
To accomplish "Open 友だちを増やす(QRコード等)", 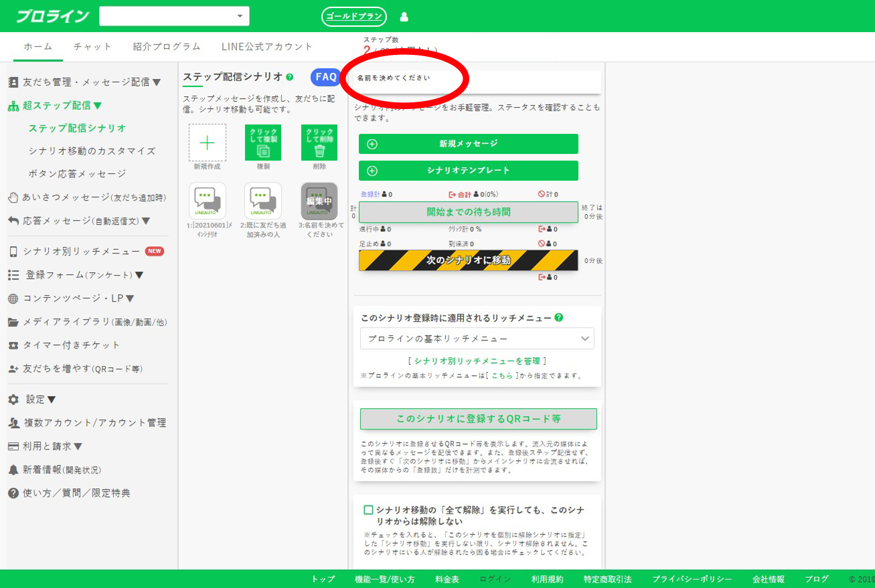I will coord(75,369).
